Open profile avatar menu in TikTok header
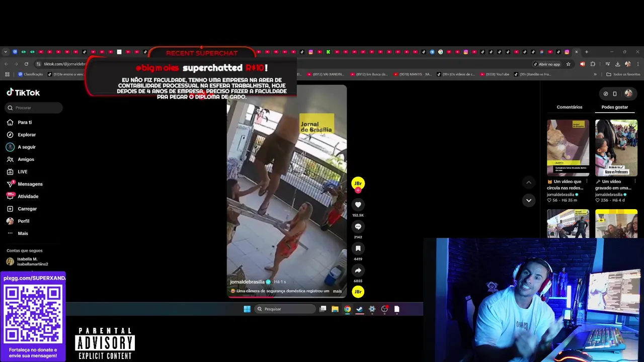This screenshot has width=644, height=362. click(x=628, y=94)
